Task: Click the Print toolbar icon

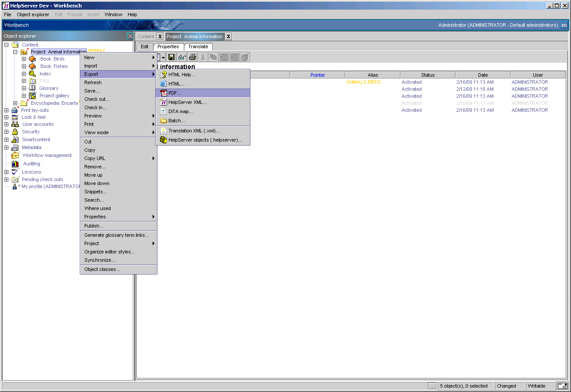Action: coord(192,57)
